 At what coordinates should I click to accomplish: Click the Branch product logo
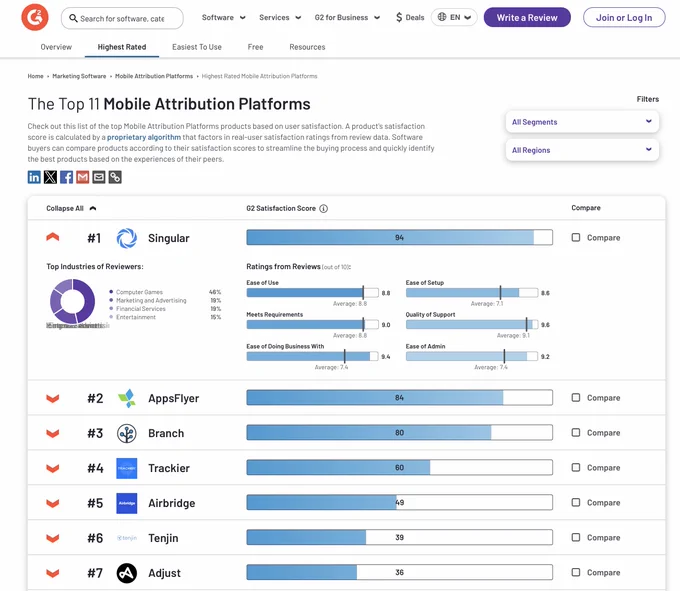tap(127, 433)
